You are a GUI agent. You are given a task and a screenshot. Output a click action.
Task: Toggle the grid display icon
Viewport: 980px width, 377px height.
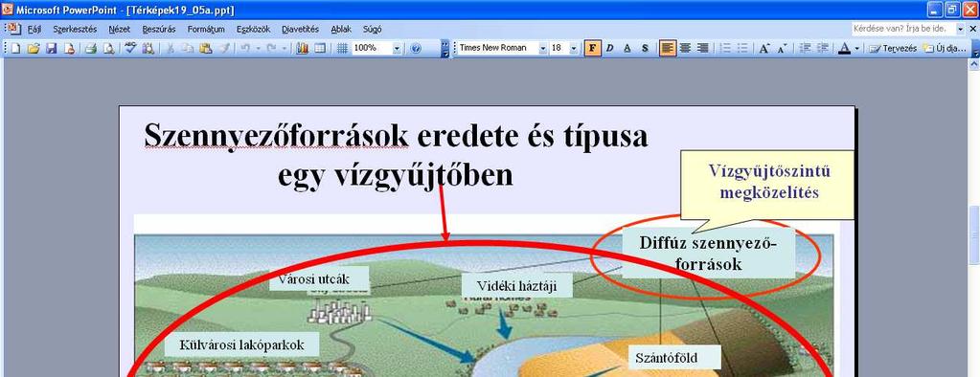click(343, 48)
